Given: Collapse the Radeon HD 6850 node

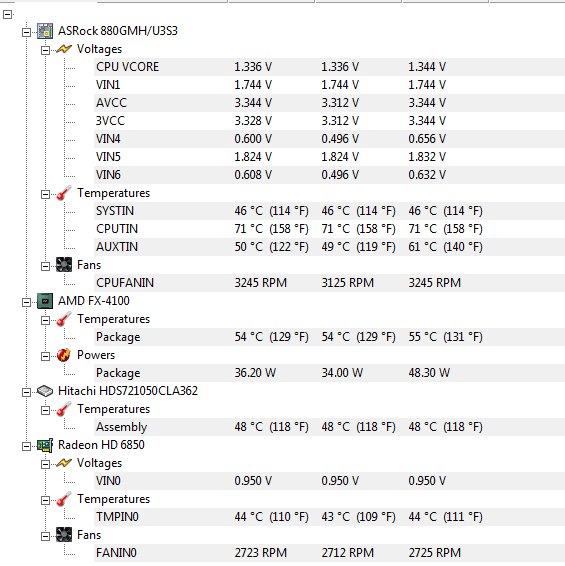Looking at the screenshot, I should 26,447.
